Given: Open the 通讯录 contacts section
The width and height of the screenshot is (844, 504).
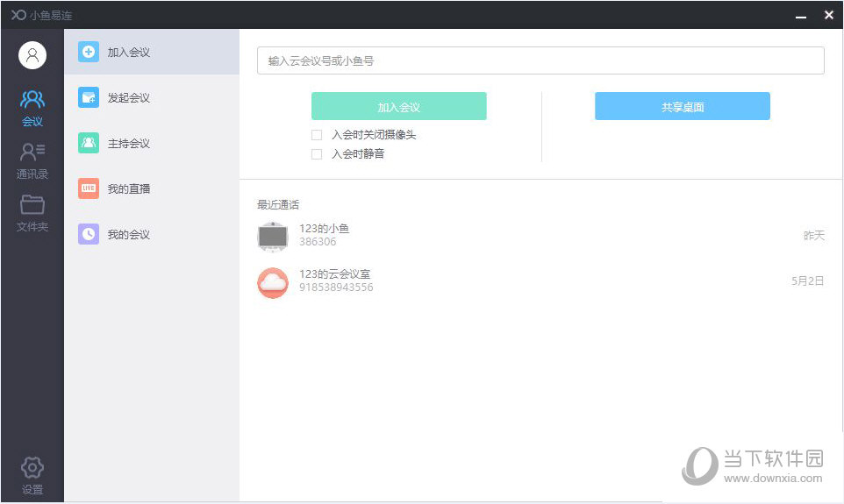Looking at the screenshot, I should pyautogui.click(x=32, y=160).
